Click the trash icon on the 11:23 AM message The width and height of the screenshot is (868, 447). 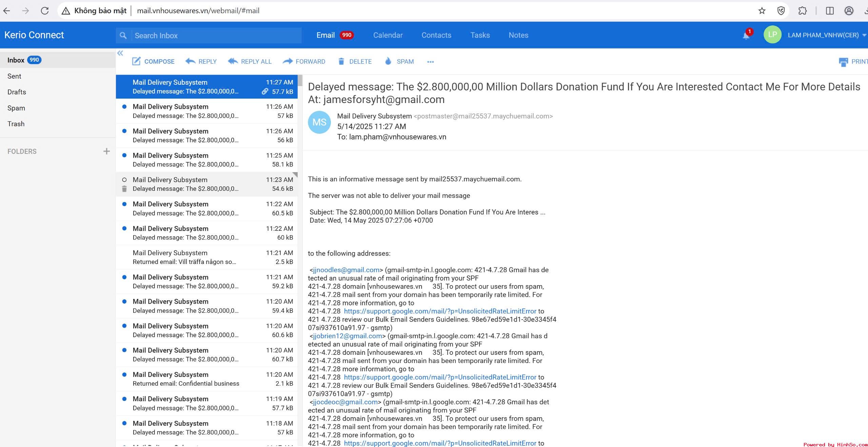tap(124, 189)
